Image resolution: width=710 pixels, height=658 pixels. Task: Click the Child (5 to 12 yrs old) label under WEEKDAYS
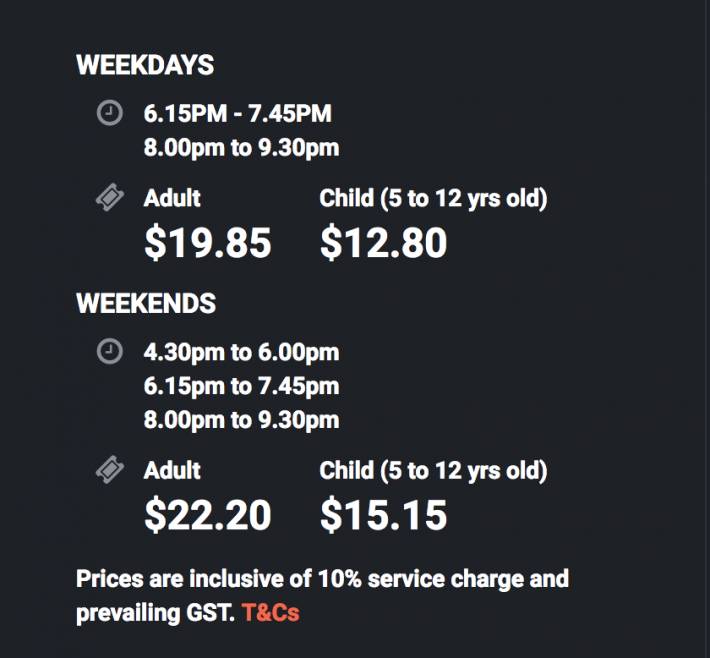point(433,198)
